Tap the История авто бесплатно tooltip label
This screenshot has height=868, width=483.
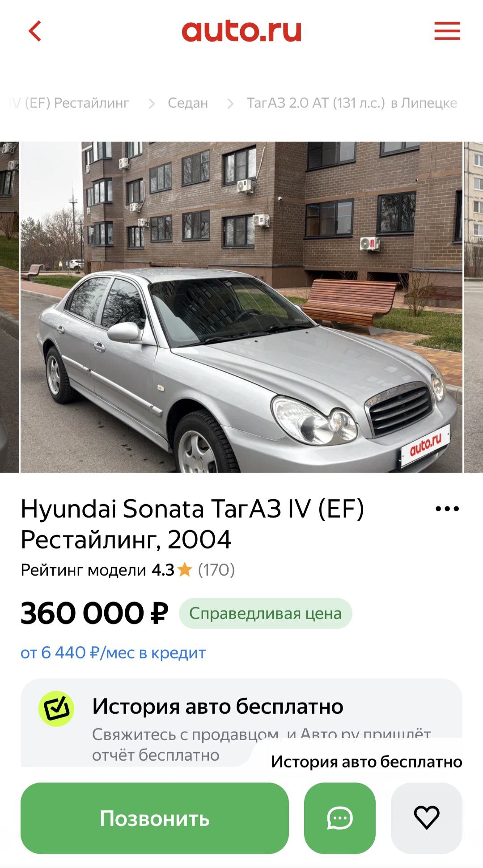366,762
